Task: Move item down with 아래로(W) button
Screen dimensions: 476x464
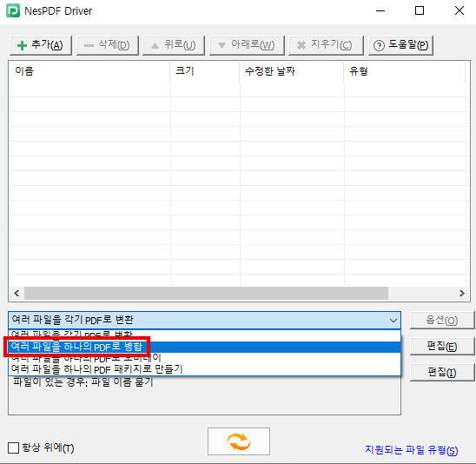Action: point(247,45)
